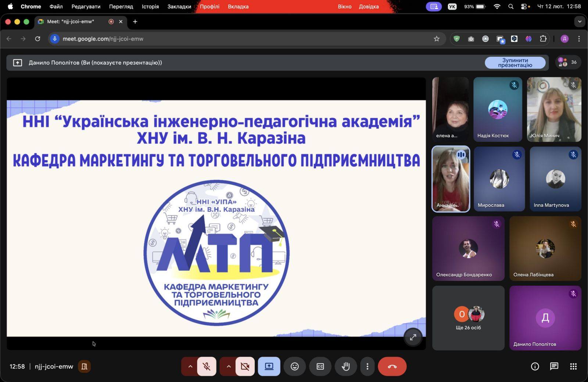588x382 pixels.
Task: Click the raise hand icon
Action: pos(345,367)
